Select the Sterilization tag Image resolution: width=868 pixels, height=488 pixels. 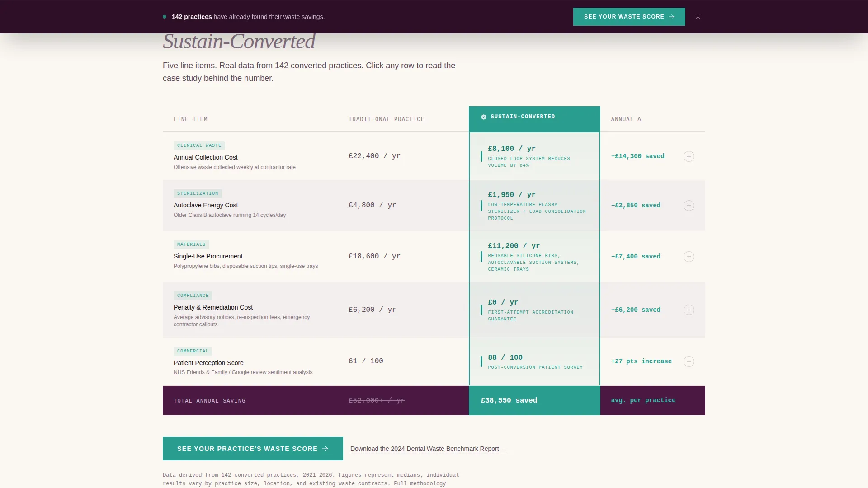point(198,193)
